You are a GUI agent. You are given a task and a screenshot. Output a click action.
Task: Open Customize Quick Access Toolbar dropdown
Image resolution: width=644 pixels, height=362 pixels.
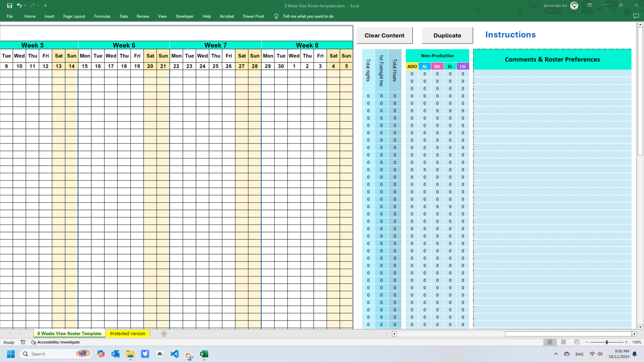tap(45, 6)
